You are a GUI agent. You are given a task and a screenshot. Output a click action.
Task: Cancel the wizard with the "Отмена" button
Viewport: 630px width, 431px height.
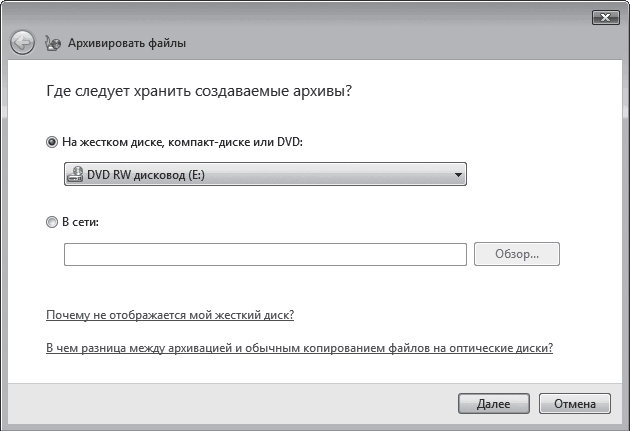click(575, 403)
